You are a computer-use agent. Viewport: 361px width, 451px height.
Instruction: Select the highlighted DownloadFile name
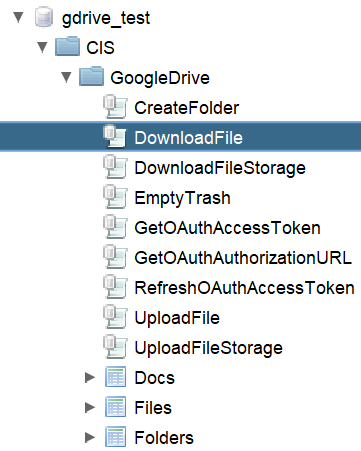coord(189,138)
